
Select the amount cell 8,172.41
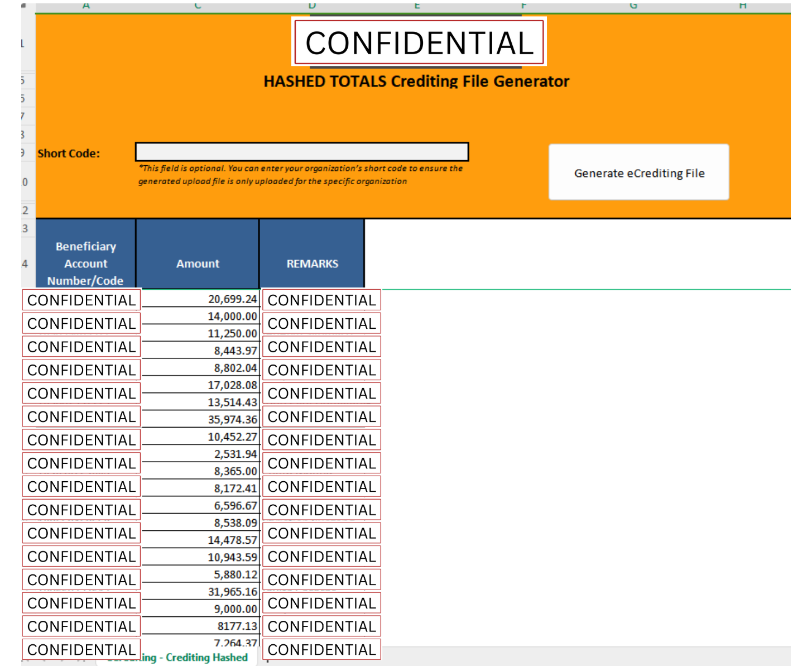pyautogui.click(x=201, y=488)
